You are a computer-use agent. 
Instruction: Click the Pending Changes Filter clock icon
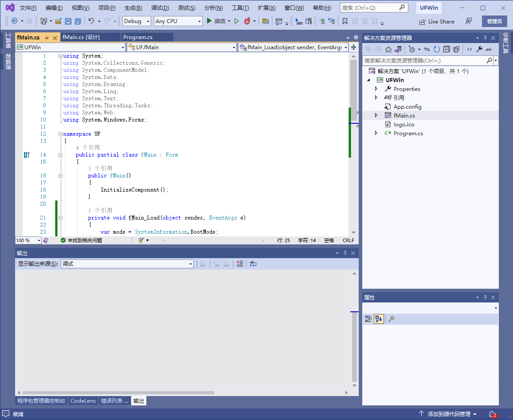coord(412,49)
